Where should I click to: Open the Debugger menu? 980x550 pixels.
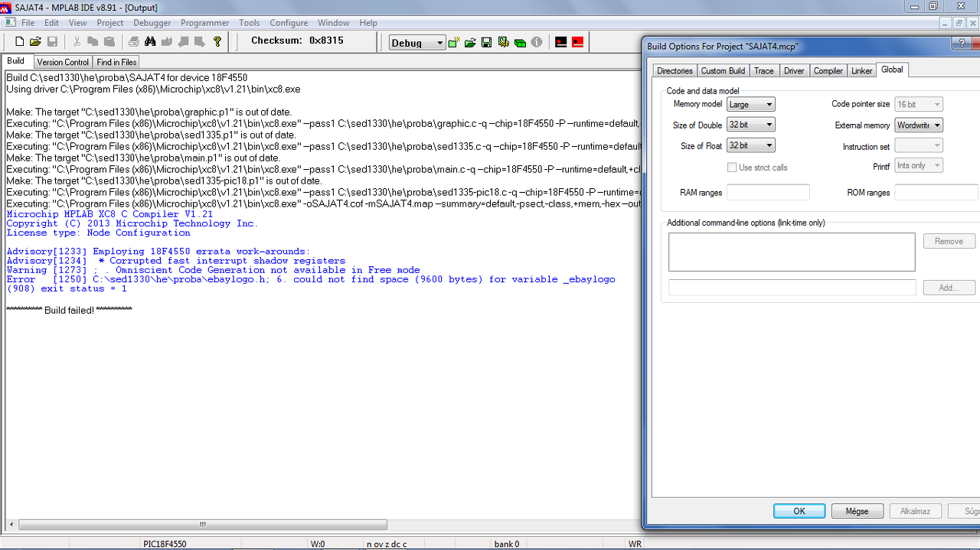pyautogui.click(x=152, y=23)
